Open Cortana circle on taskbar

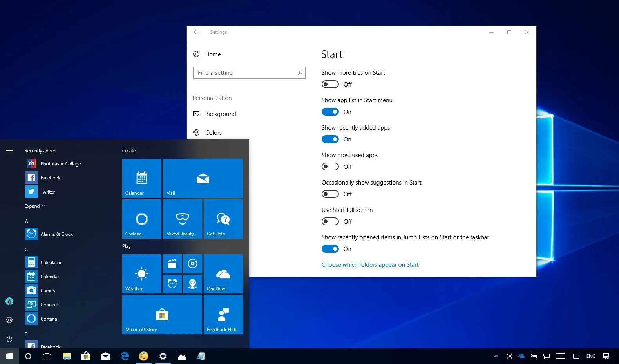click(x=28, y=356)
